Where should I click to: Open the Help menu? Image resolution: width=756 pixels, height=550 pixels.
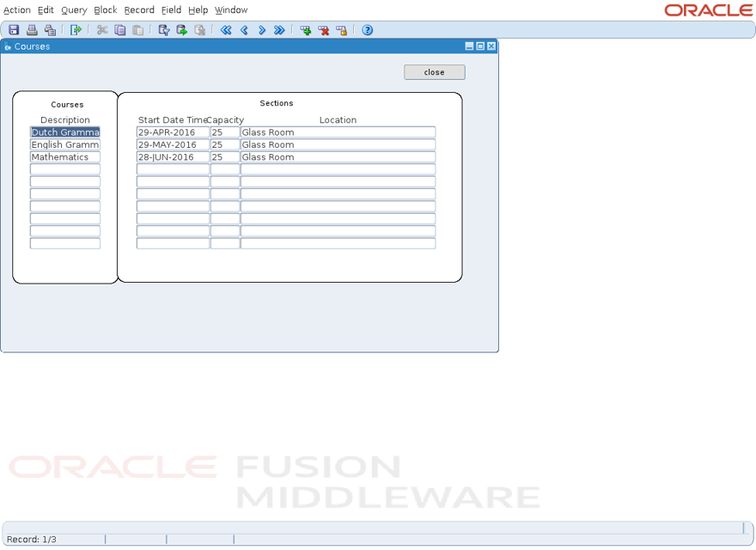pos(198,9)
